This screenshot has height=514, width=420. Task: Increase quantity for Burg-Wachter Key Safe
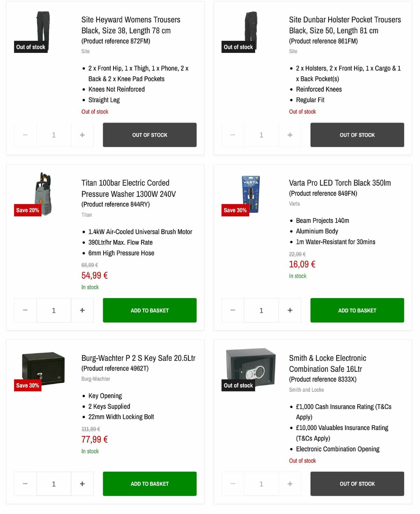coord(82,484)
